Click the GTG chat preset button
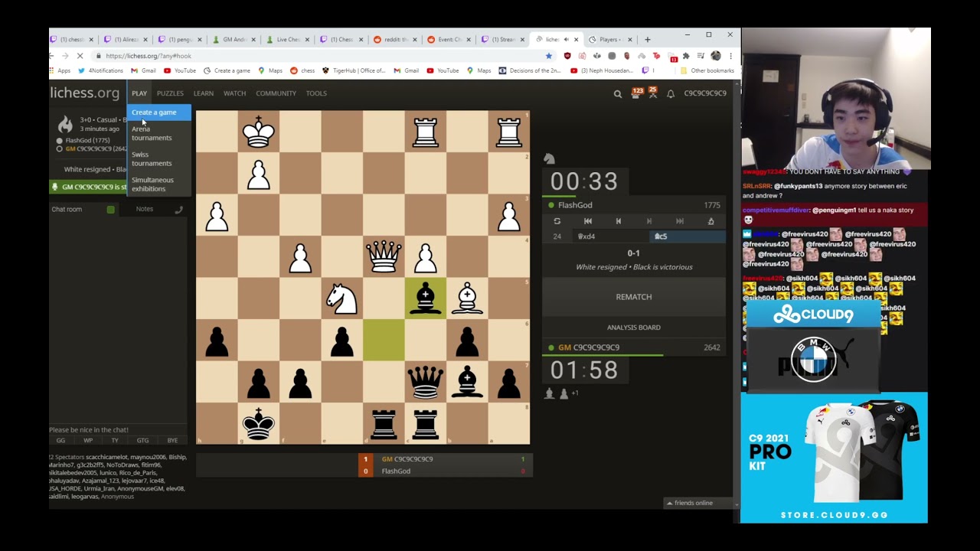The width and height of the screenshot is (980, 551). (142, 441)
